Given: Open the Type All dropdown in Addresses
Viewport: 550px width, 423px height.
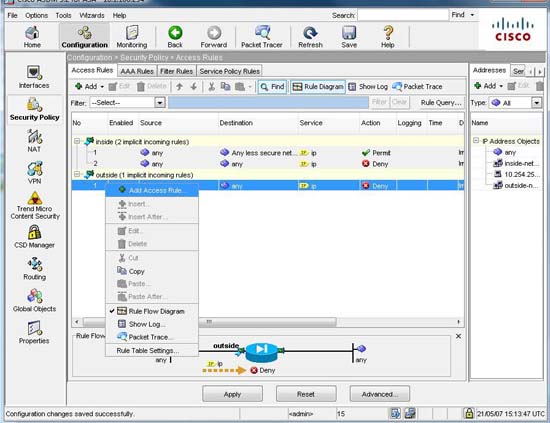Looking at the screenshot, I should [x=536, y=103].
